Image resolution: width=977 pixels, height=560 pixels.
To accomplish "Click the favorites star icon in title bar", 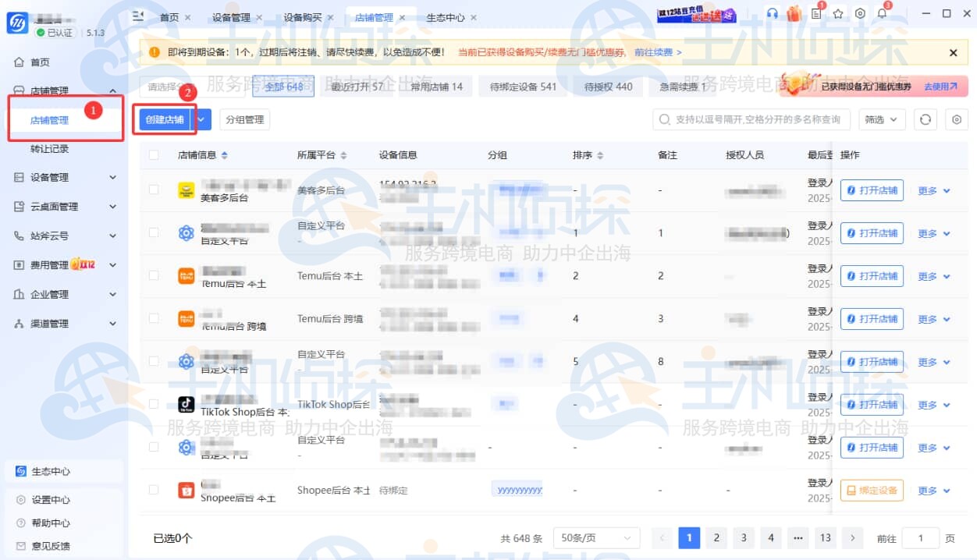I will (x=837, y=13).
